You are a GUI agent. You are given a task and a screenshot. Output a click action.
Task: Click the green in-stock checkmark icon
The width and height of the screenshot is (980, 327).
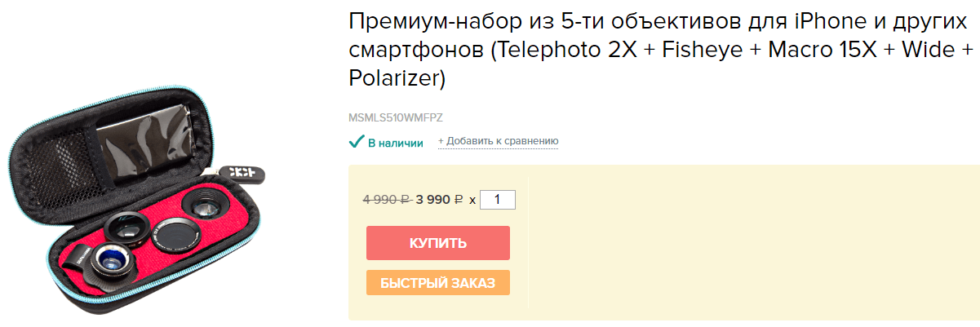point(356,142)
